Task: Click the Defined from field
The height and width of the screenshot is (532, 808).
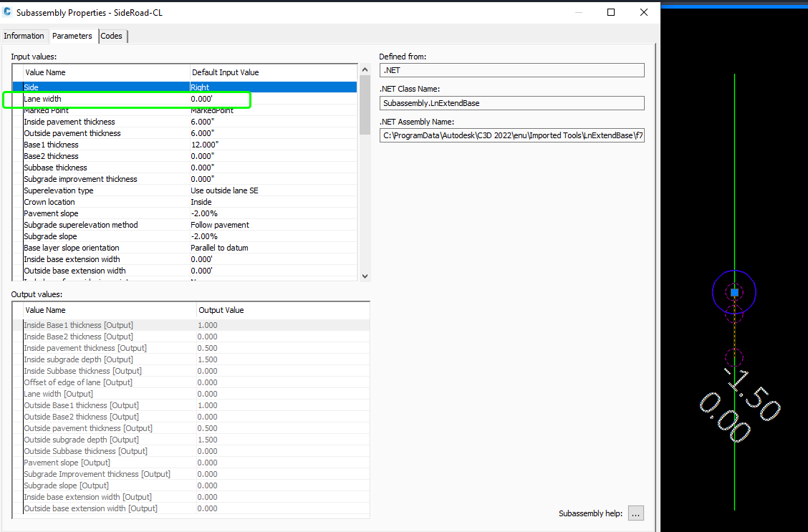Action: [x=511, y=70]
